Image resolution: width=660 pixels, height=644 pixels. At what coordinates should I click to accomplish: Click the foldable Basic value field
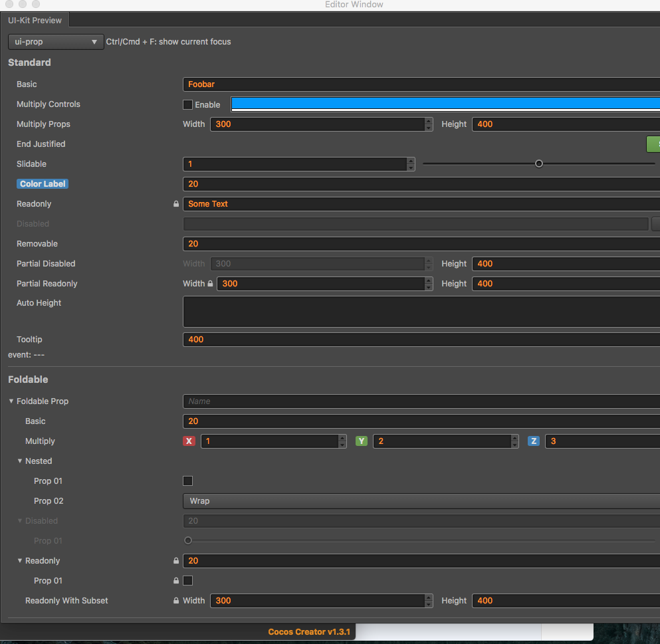coord(421,421)
